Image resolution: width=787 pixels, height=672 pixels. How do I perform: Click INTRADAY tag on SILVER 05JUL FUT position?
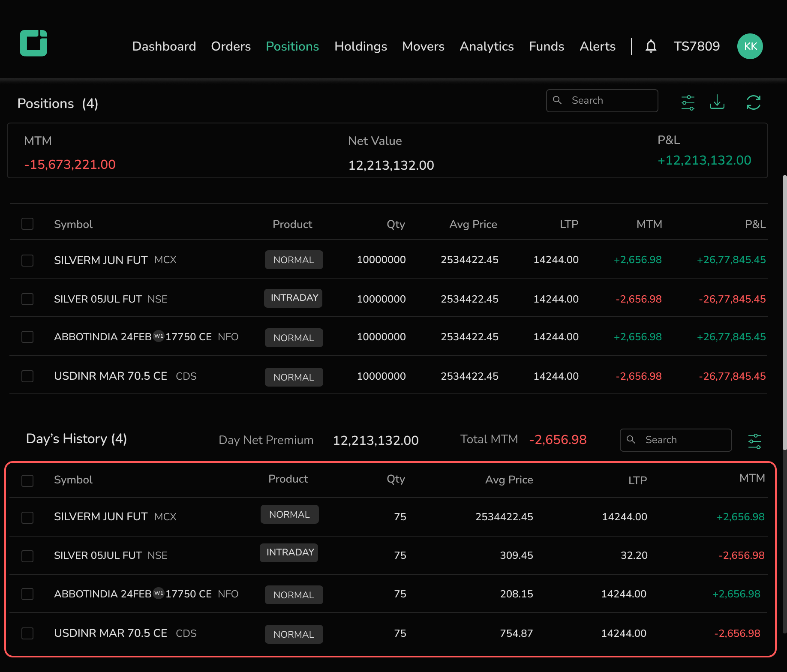coord(294,298)
